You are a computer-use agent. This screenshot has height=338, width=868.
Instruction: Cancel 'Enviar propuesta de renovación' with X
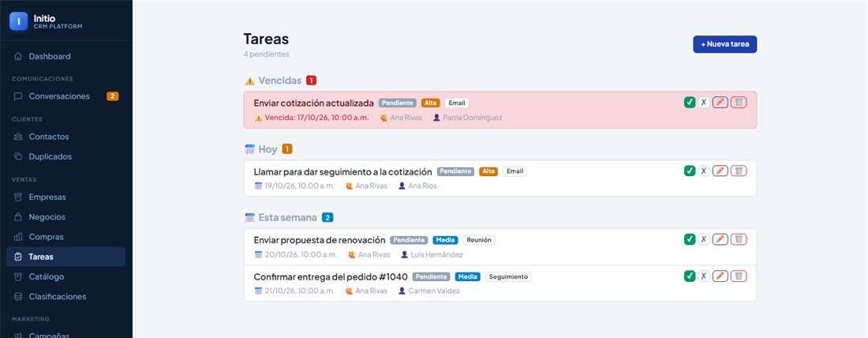click(704, 239)
